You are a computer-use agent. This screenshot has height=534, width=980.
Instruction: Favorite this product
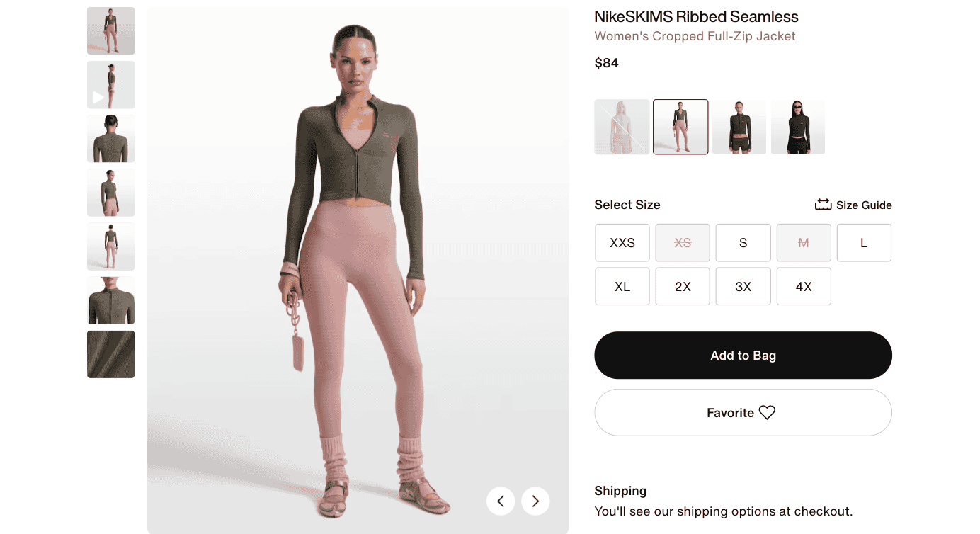pyautogui.click(x=743, y=412)
